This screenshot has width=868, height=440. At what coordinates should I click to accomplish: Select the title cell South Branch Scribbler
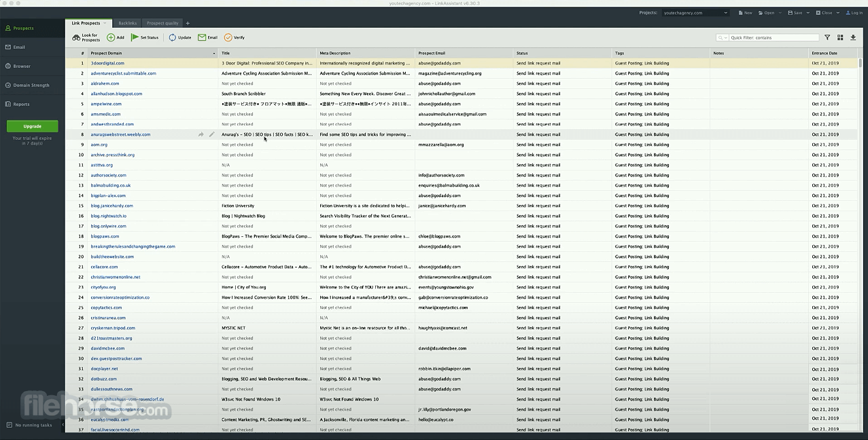click(244, 94)
